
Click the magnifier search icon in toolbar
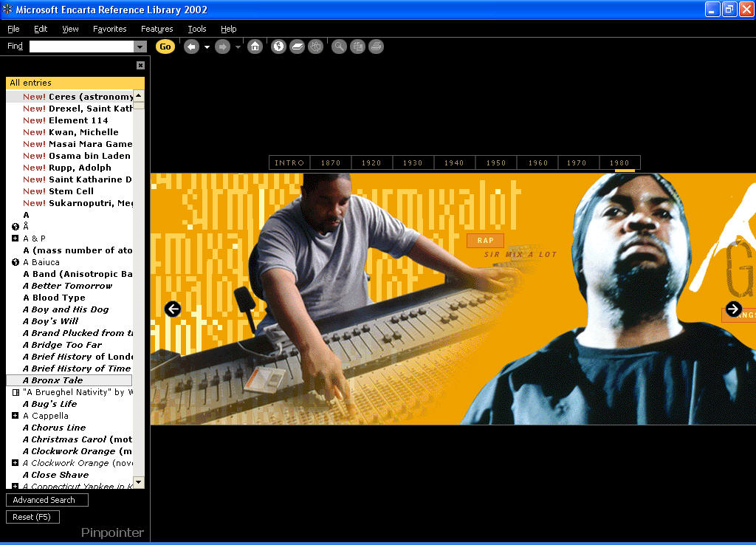coord(339,47)
